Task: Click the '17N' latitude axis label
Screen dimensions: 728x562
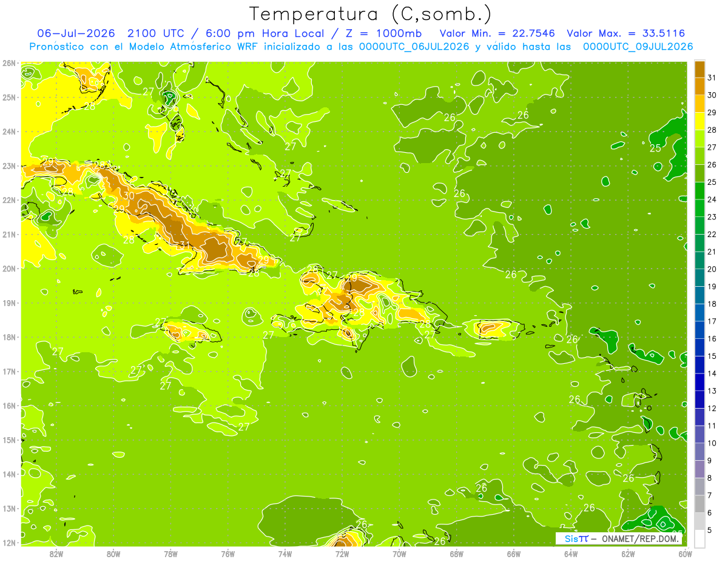Action: tap(9, 372)
